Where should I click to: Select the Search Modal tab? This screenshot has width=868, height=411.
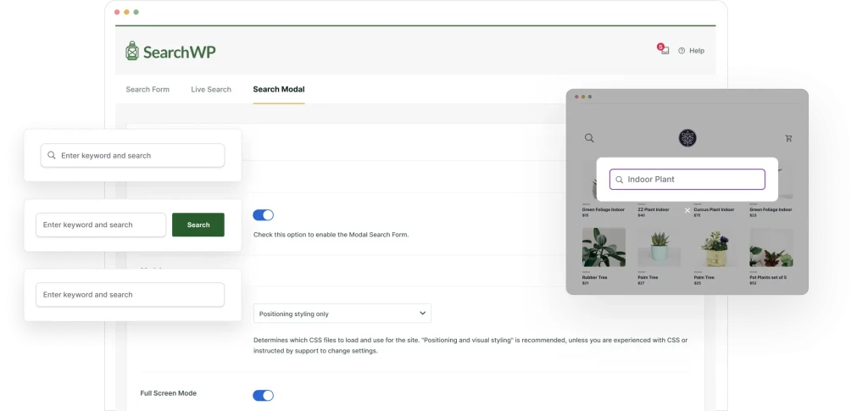pos(278,89)
